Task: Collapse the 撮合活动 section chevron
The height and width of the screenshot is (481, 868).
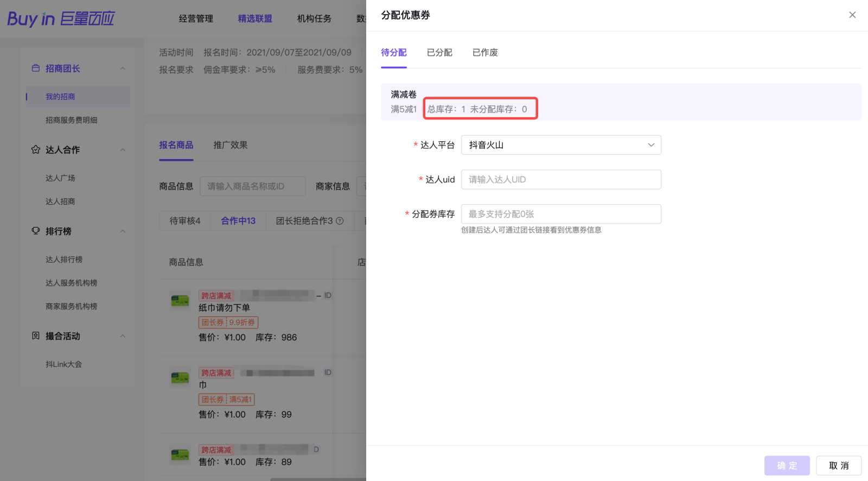Action: [123, 336]
